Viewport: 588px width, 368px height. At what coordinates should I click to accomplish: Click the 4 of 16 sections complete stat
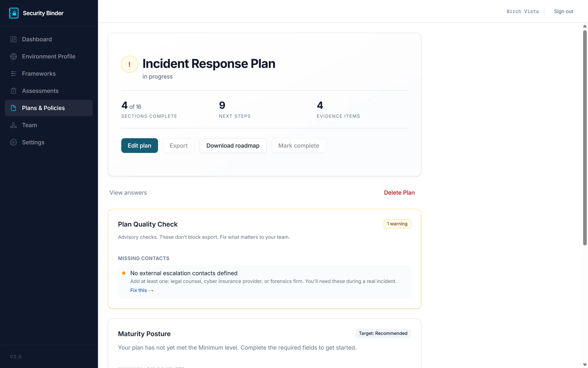[x=149, y=109]
